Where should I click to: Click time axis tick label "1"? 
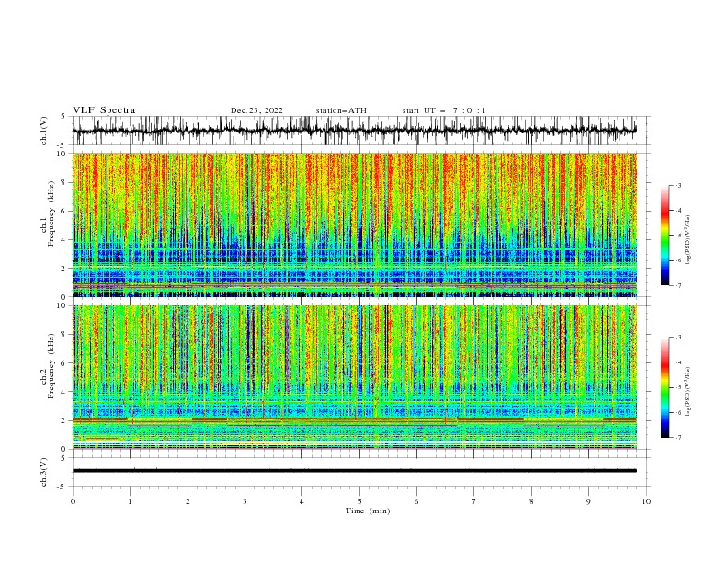pos(130,501)
